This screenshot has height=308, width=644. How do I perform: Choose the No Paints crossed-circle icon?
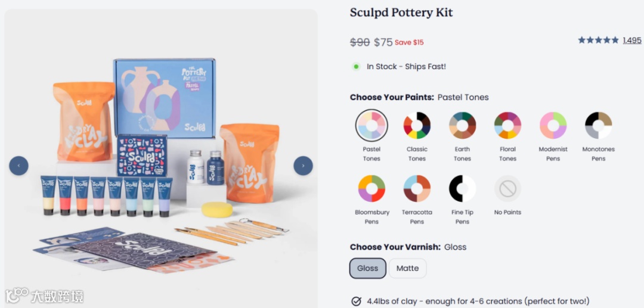click(507, 189)
